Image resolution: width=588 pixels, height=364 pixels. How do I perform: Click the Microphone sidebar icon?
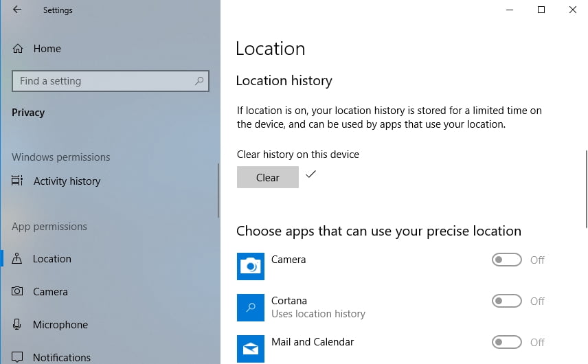click(16, 324)
